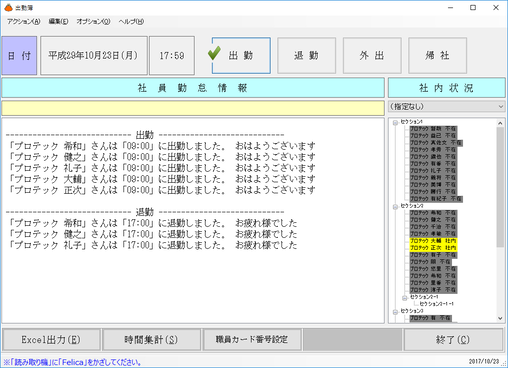The image size is (508, 368).
Task: Click the 退勤 section divider in log
Action: 145,212
